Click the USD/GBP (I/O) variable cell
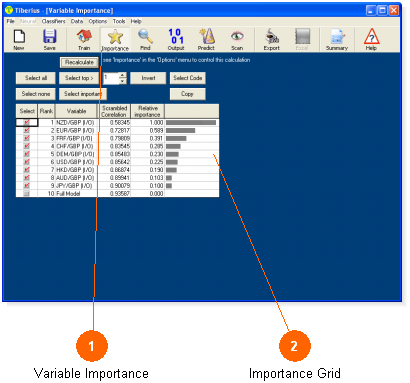410x383 pixels. [76, 162]
